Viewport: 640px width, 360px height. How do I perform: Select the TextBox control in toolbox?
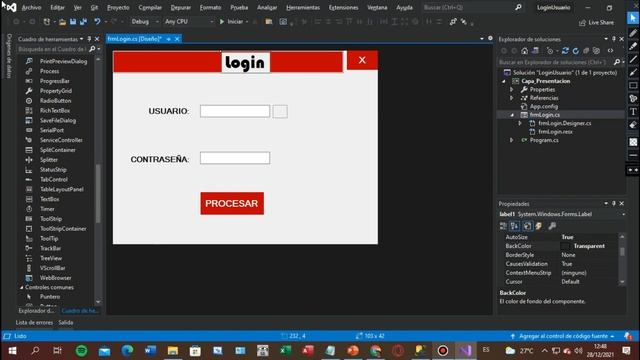point(49,199)
